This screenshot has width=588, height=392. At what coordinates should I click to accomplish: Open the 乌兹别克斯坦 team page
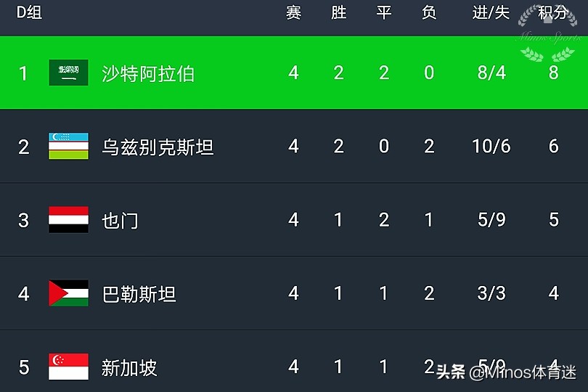(158, 147)
